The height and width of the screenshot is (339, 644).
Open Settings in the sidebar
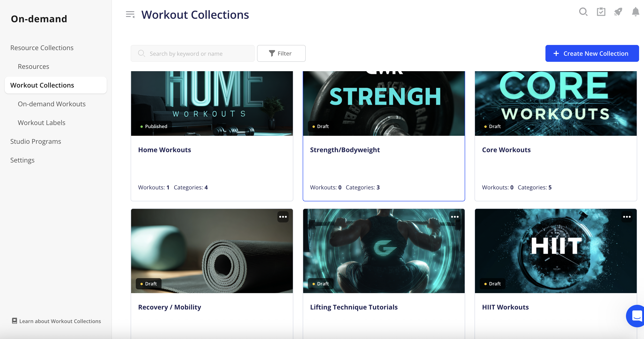[22, 160]
